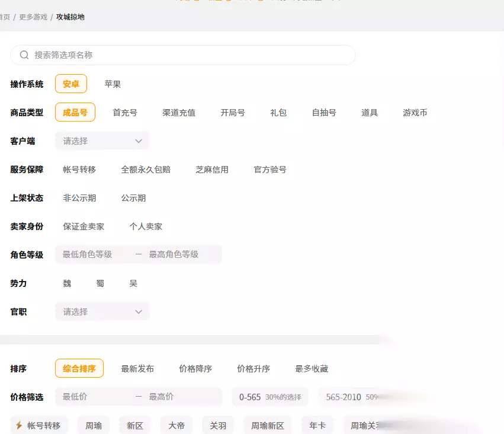Filter by 周瑜 tag

[94, 426]
